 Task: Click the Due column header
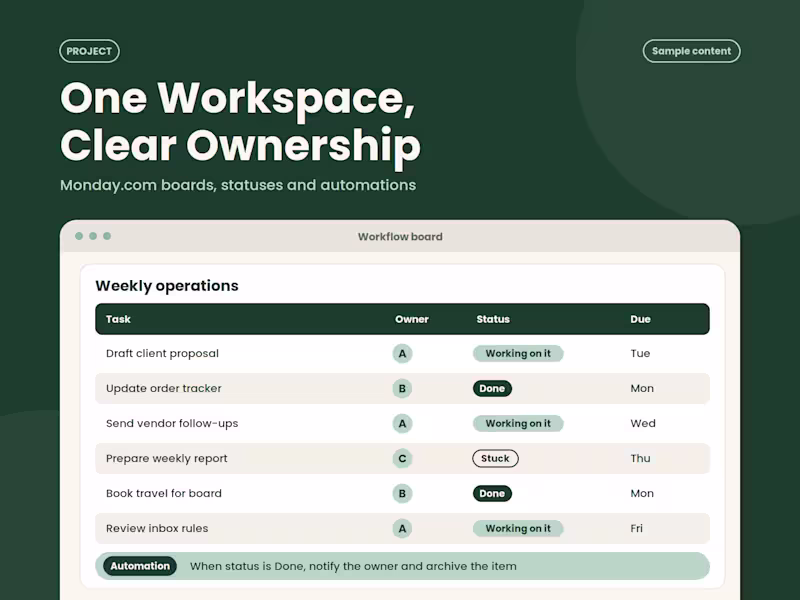(x=640, y=319)
